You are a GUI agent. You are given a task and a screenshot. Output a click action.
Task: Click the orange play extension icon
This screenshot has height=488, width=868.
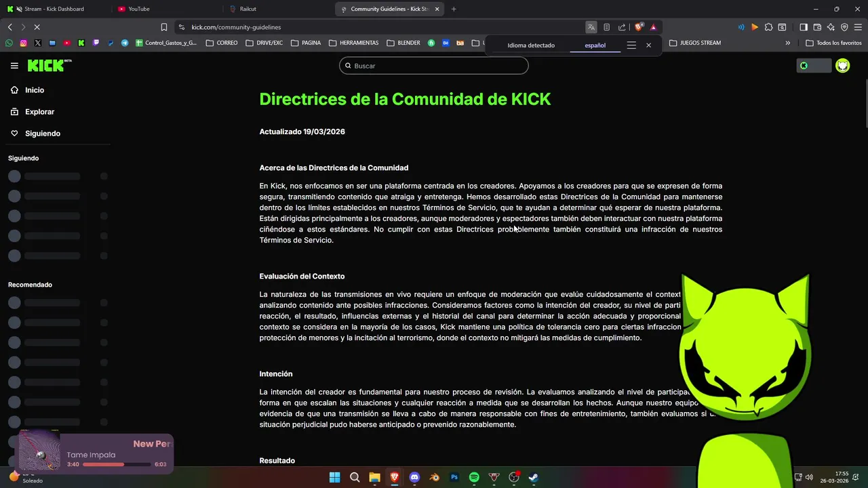[755, 27]
